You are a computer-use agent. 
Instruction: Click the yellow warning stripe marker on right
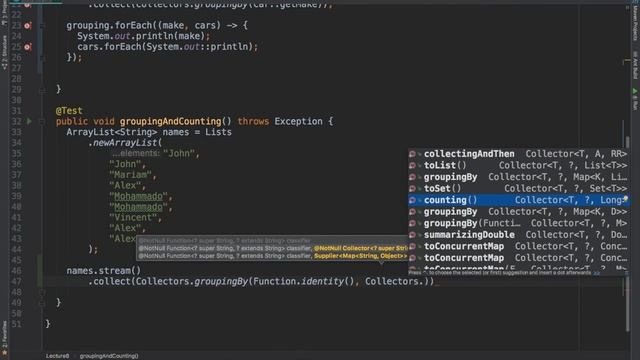[x=627, y=61]
